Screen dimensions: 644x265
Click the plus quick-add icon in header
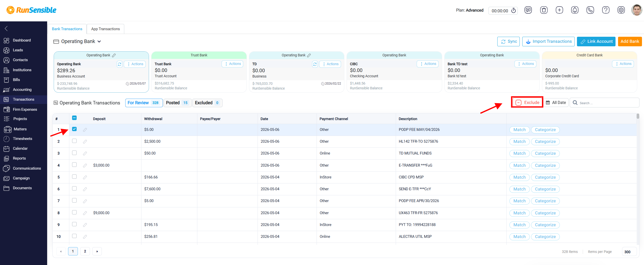(x=559, y=10)
